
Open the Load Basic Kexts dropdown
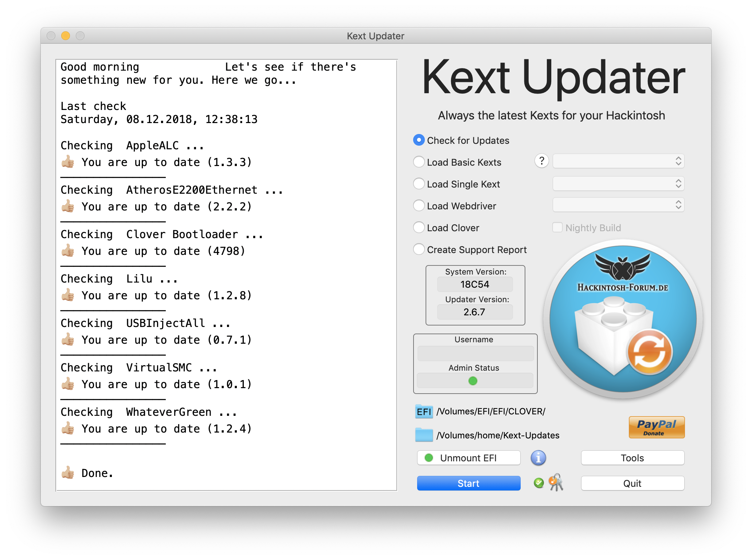click(618, 161)
